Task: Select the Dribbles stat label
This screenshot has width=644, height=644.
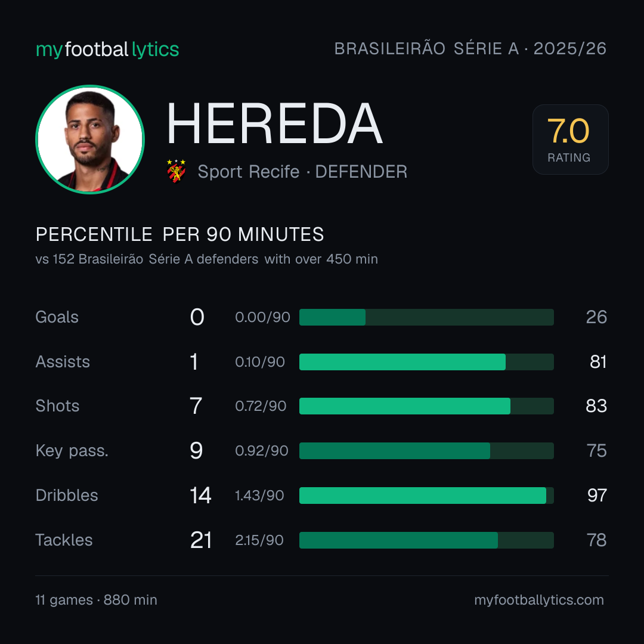Action: (x=67, y=496)
